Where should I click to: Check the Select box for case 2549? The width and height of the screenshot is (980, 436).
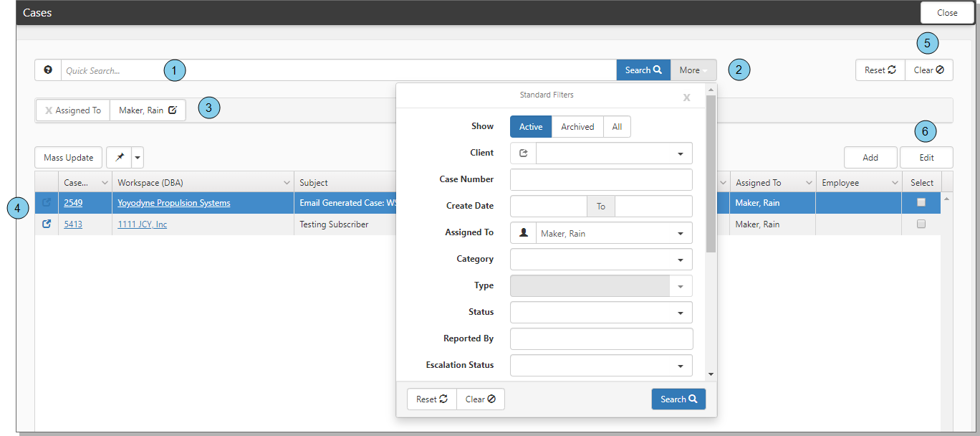pyautogui.click(x=921, y=203)
